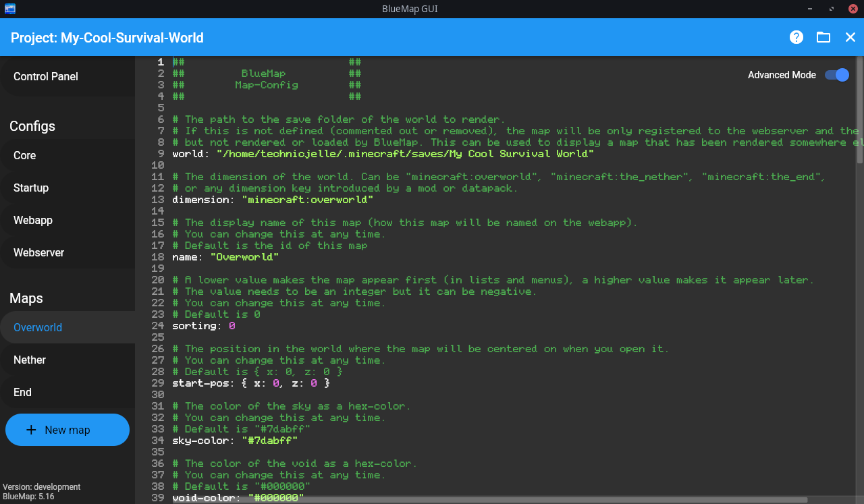
Task: Open the Webapp configuration
Action: click(x=32, y=220)
